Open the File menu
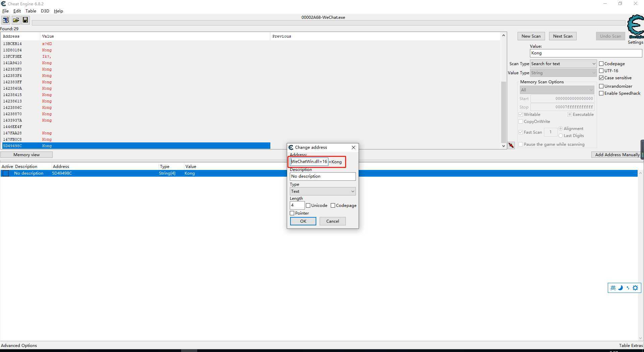Image resolution: width=644 pixels, height=352 pixels. (x=5, y=11)
